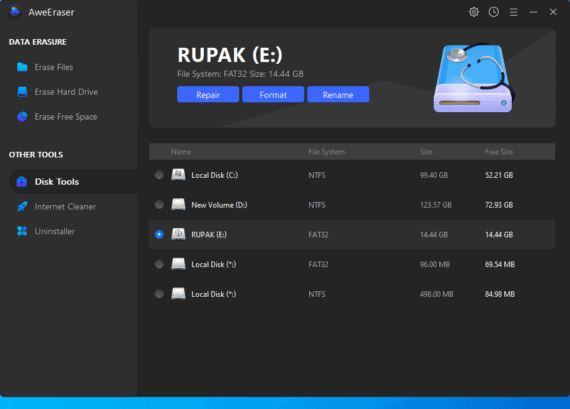The height and width of the screenshot is (409, 570).
Task: Select the RUPAK (E:) radio button
Action: click(x=159, y=234)
